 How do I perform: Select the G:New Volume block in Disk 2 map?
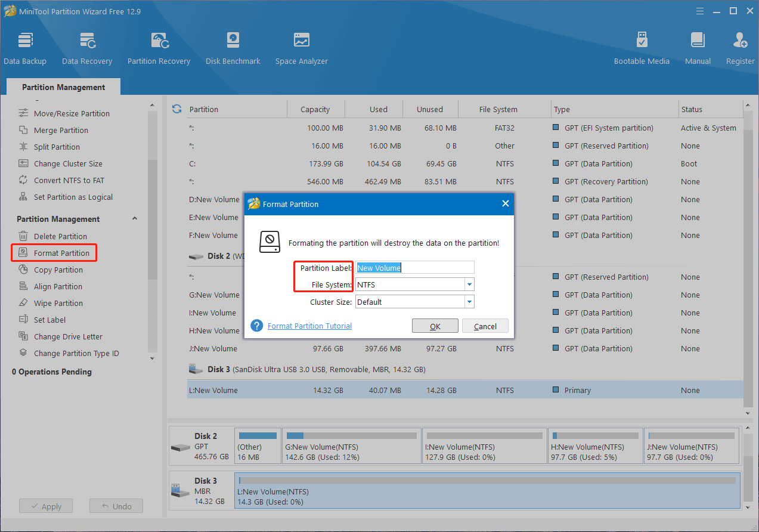tap(351, 446)
